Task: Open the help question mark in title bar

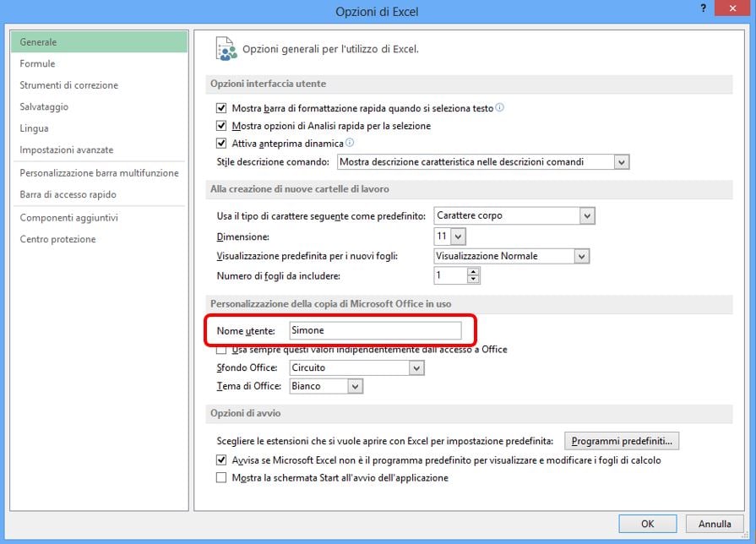Action: click(704, 8)
